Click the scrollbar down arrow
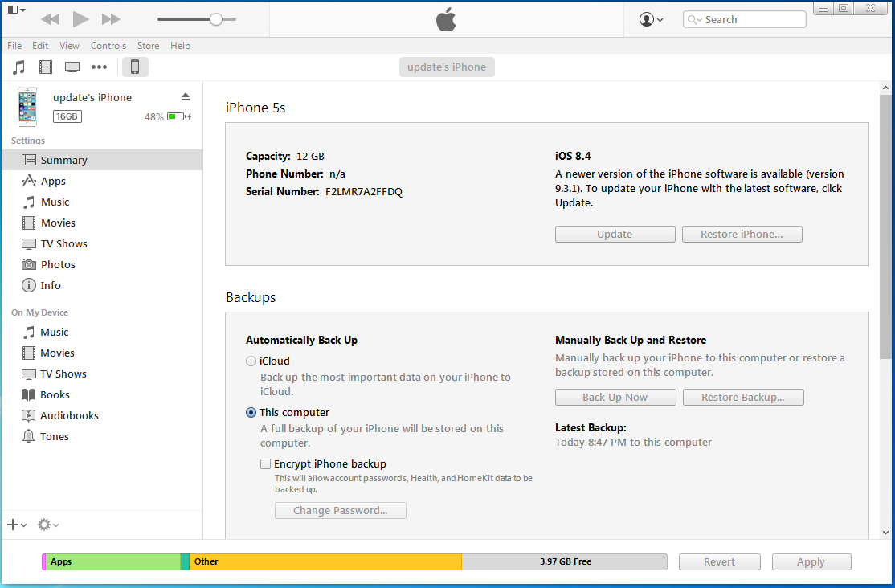Screen dimensions: 895x588 (885, 533)
